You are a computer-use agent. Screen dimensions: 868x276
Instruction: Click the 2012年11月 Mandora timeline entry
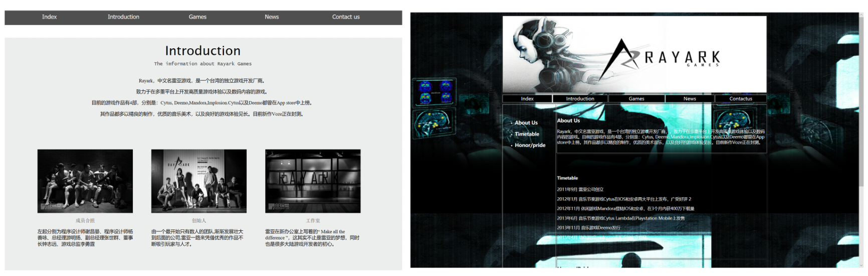click(x=625, y=209)
